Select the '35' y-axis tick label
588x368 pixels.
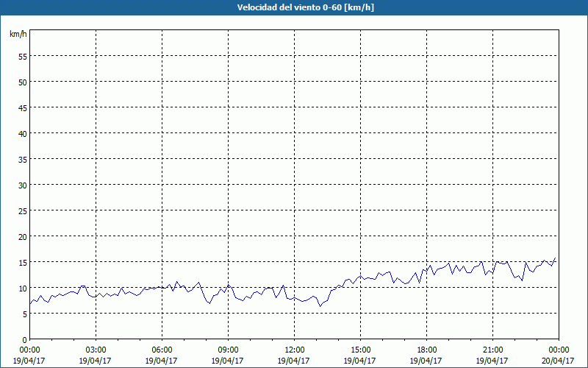pyautogui.click(x=23, y=159)
